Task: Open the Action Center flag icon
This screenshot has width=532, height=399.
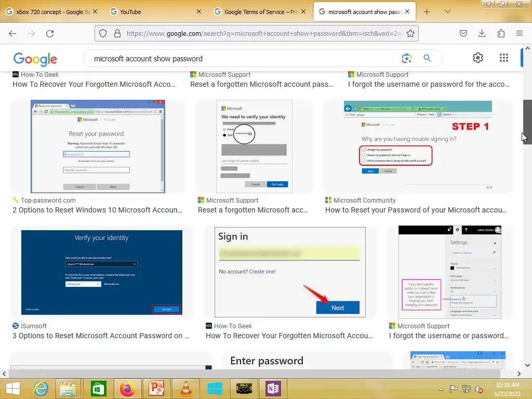Action: (454, 389)
